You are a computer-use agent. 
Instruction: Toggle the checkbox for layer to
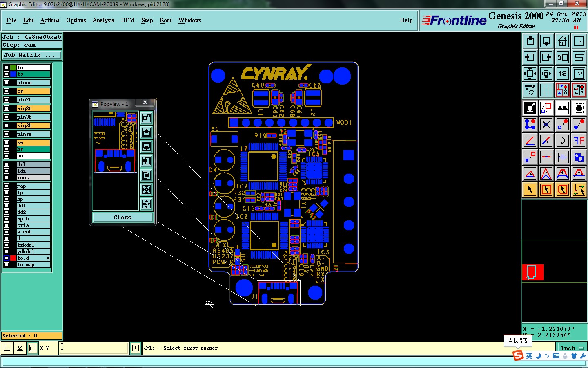7,67
